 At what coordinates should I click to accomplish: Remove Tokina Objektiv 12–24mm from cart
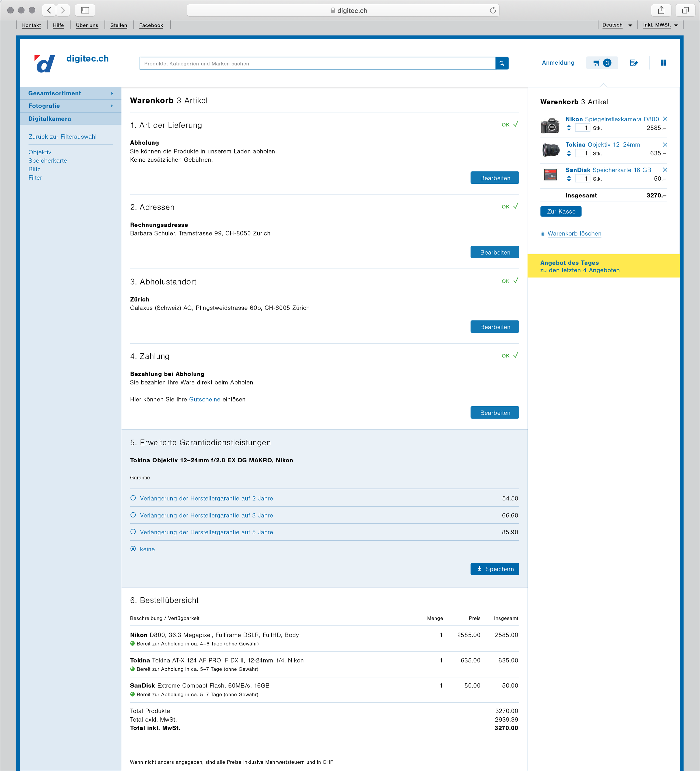click(665, 145)
